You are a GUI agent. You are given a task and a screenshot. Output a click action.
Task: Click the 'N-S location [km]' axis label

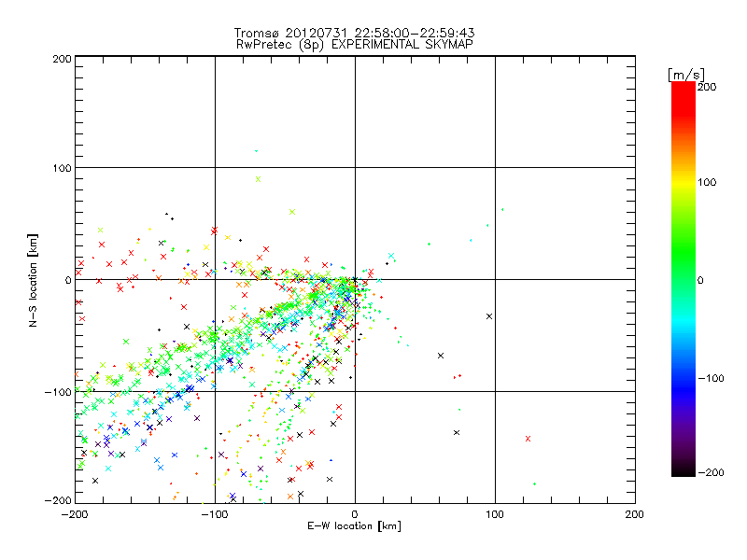point(33,280)
